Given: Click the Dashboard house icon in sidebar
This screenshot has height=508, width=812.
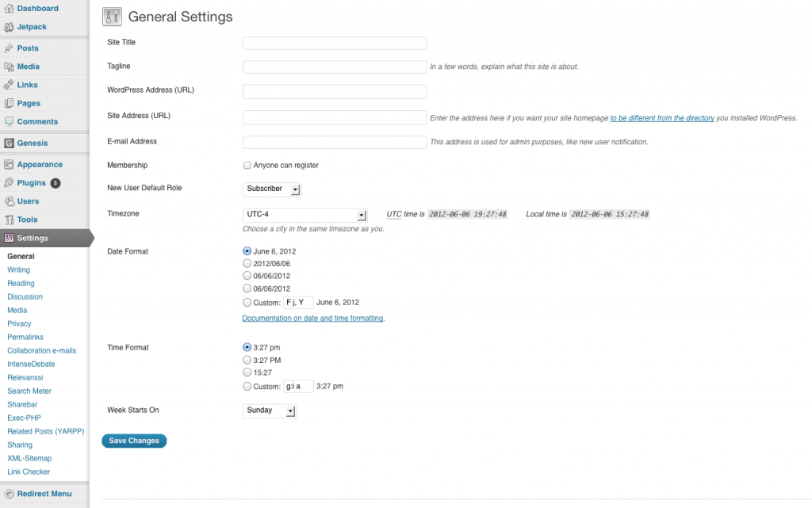Looking at the screenshot, I should (9, 9).
